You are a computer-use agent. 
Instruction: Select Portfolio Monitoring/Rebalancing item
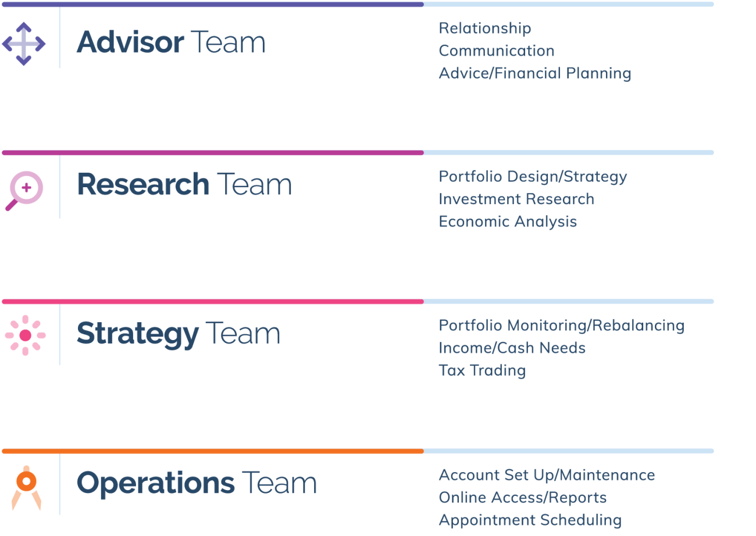point(562,325)
